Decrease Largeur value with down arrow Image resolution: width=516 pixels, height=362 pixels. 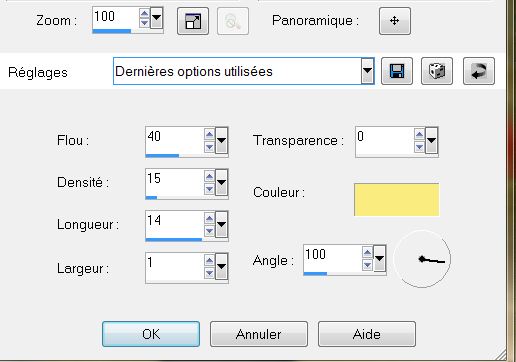[x=209, y=273]
